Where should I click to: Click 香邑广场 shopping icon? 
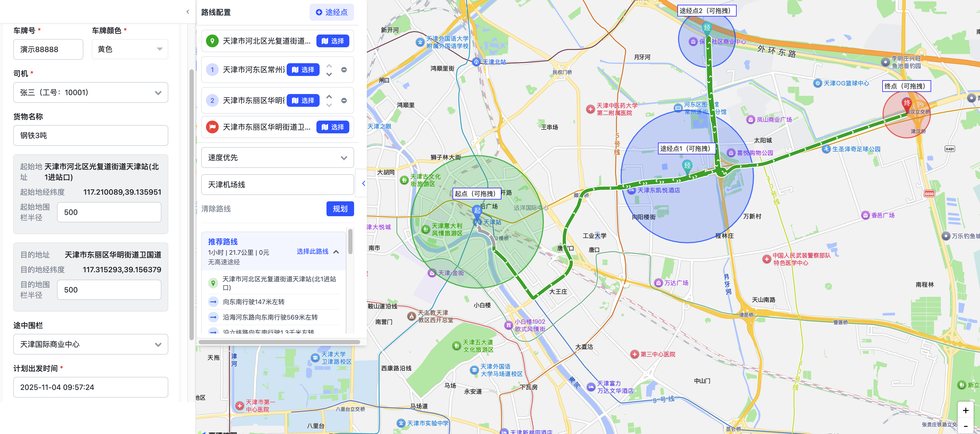pos(866,215)
